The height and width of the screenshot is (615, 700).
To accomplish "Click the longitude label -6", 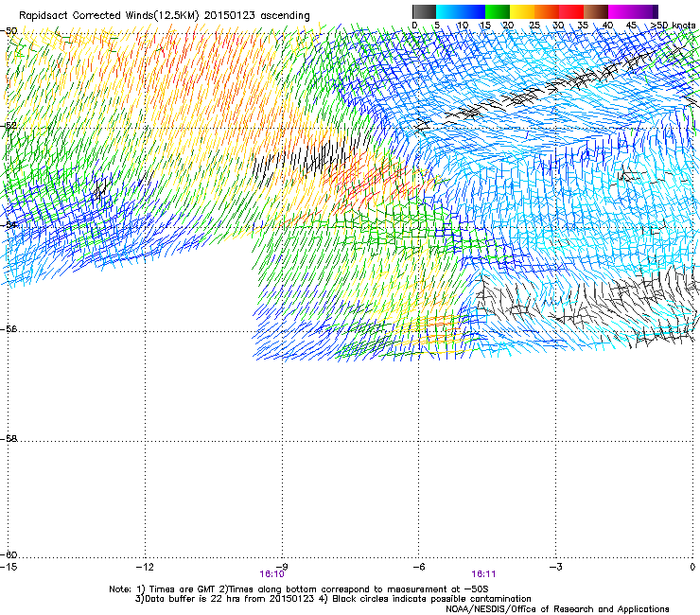I will (419, 567).
